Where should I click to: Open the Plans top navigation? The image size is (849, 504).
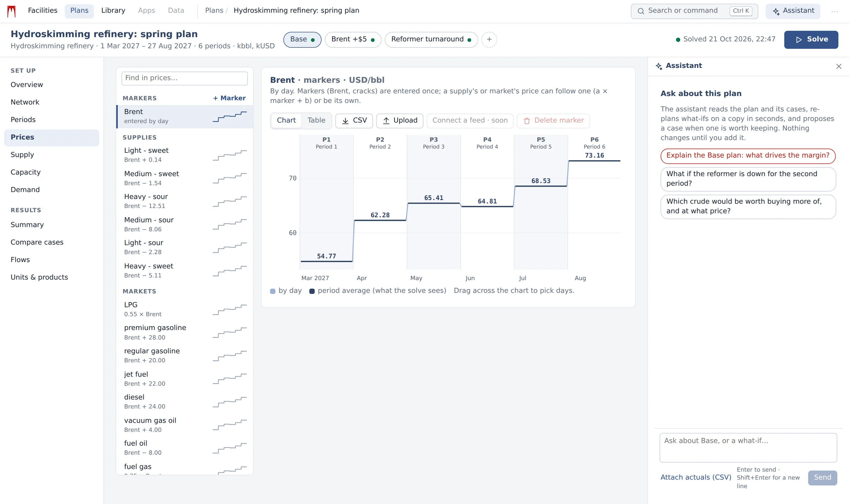tap(79, 11)
